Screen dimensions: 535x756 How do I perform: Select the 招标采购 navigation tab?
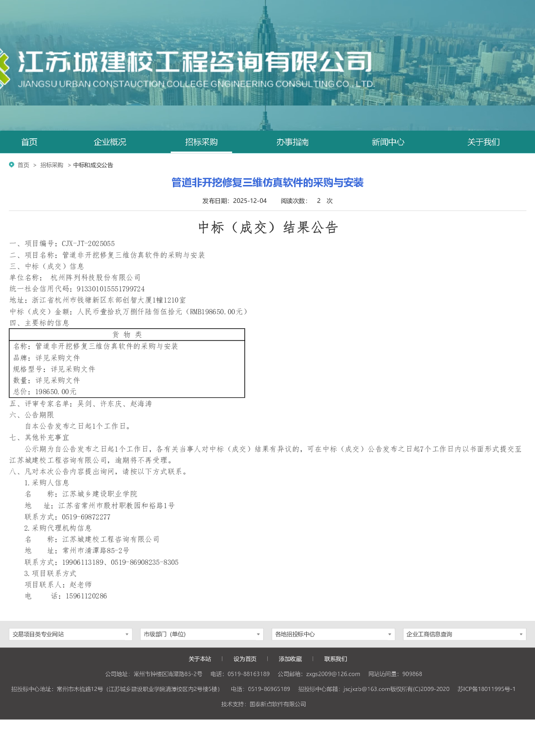coord(201,142)
